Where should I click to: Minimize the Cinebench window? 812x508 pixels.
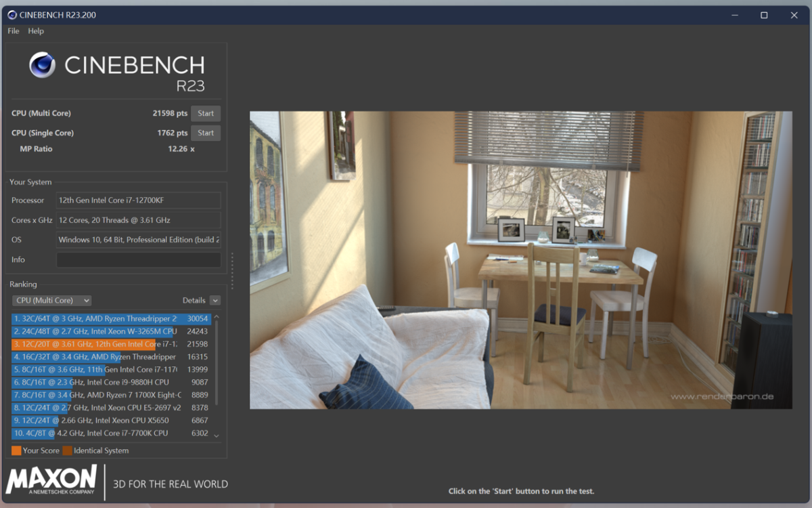[x=733, y=15]
